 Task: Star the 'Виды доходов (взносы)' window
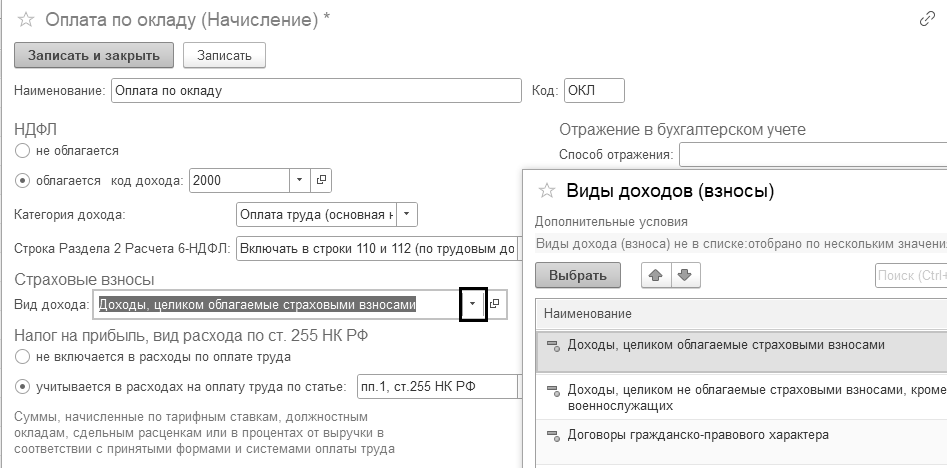coord(547,191)
